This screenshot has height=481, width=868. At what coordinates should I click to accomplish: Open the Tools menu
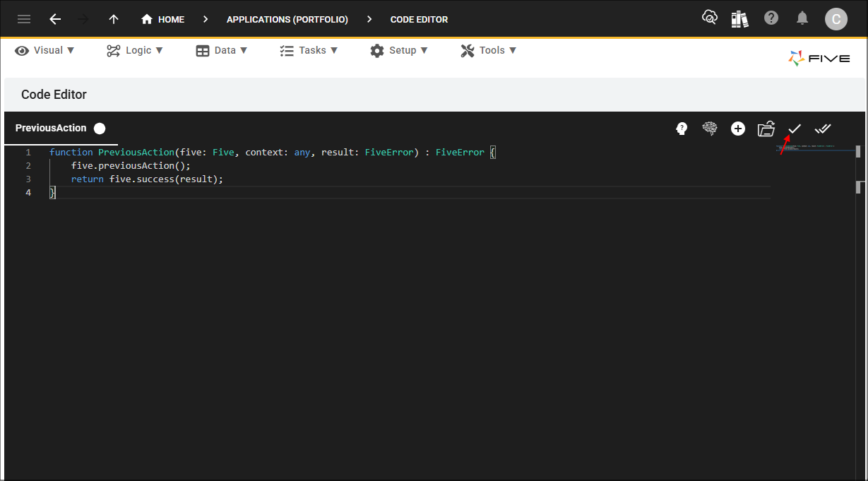pyautogui.click(x=489, y=50)
